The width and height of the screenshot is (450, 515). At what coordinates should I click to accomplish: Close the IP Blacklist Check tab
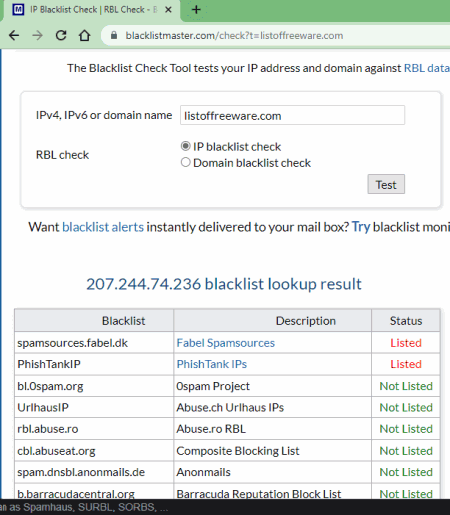(169, 10)
